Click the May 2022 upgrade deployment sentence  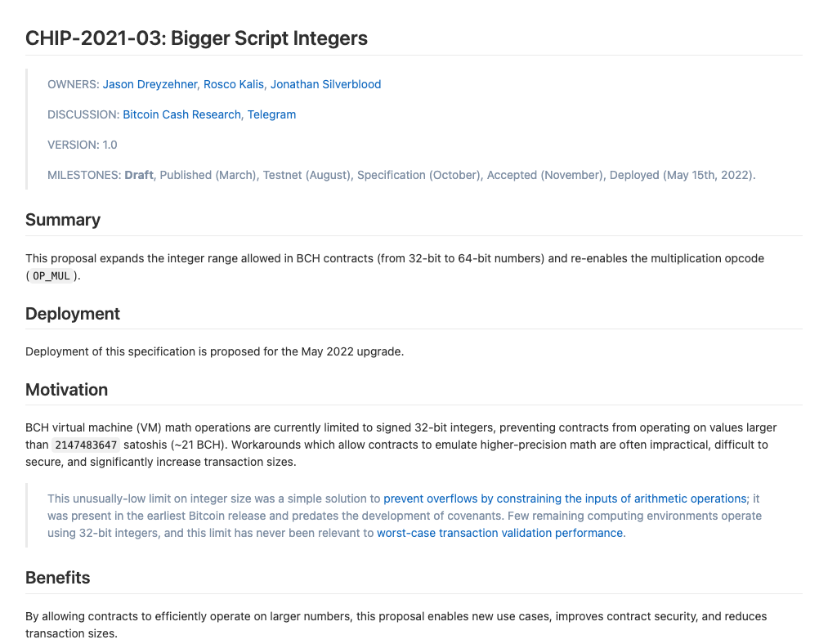[x=214, y=351]
